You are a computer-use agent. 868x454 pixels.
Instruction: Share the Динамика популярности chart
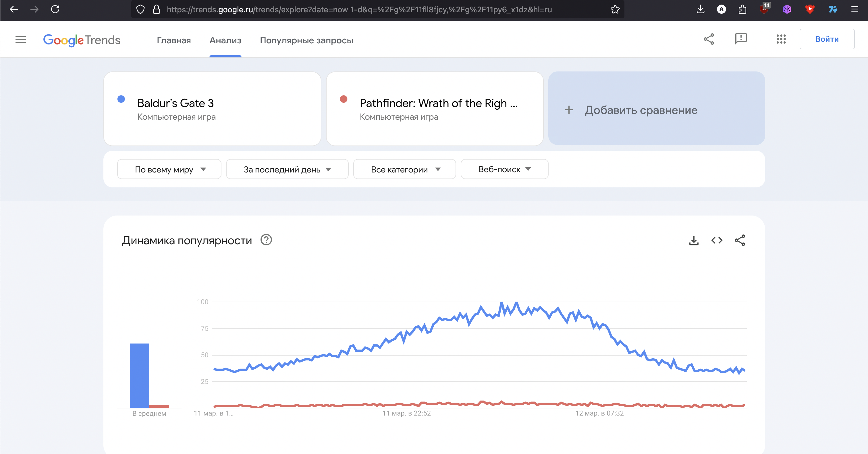(x=740, y=240)
